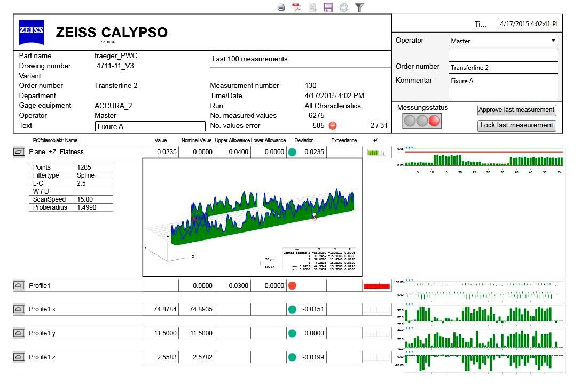Click the Profile1 upper allowance 0.0300
Screen dimensions: 581x392
(x=239, y=285)
